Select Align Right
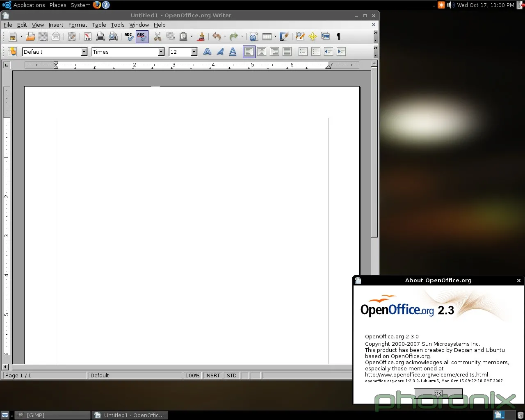This screenshot has height=420, width=525. point(274,52)
